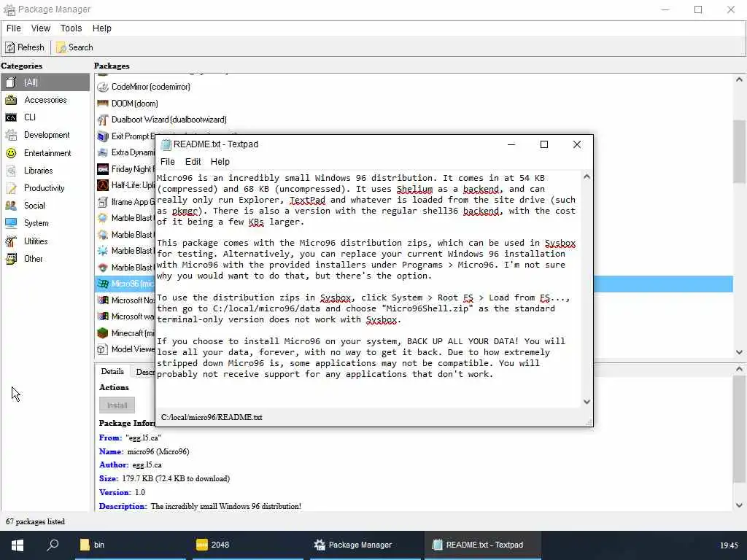Screen dimensions: 747x560
Task: Click the taskbar clock 19:45
Action: [x=729, y=545]
